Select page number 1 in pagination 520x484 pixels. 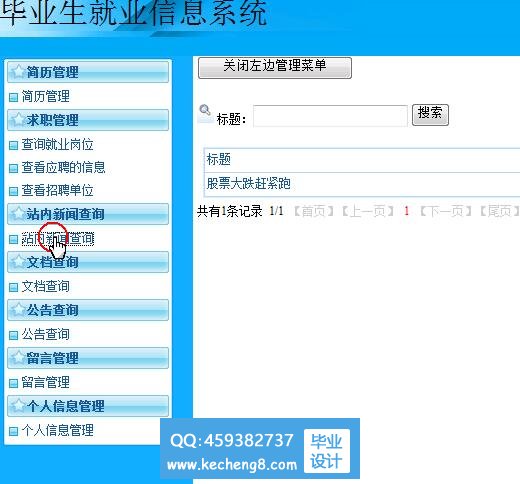pyautogui.click(x=406, y=211)
